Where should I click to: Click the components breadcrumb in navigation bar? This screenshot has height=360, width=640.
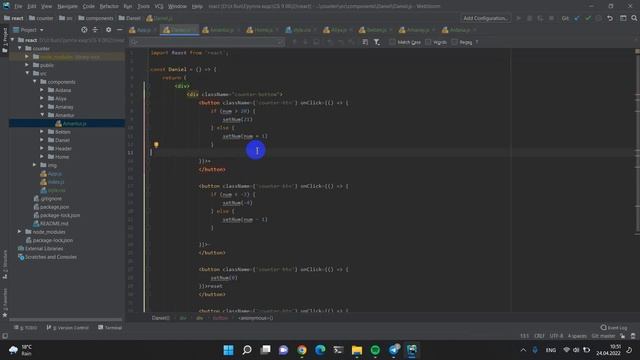tap(96, 18)
